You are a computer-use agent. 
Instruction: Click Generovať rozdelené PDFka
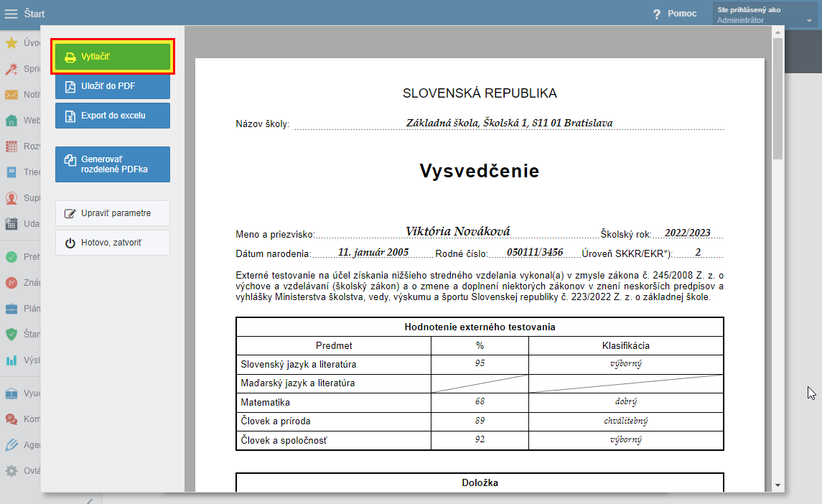(x=113, y=164)
